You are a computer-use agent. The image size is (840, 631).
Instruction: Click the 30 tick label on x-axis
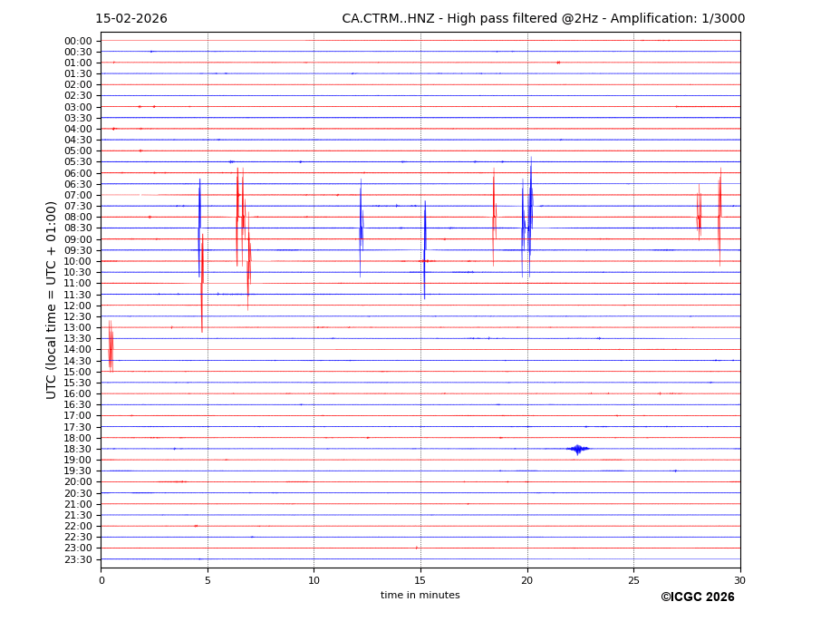pos(739,580)
